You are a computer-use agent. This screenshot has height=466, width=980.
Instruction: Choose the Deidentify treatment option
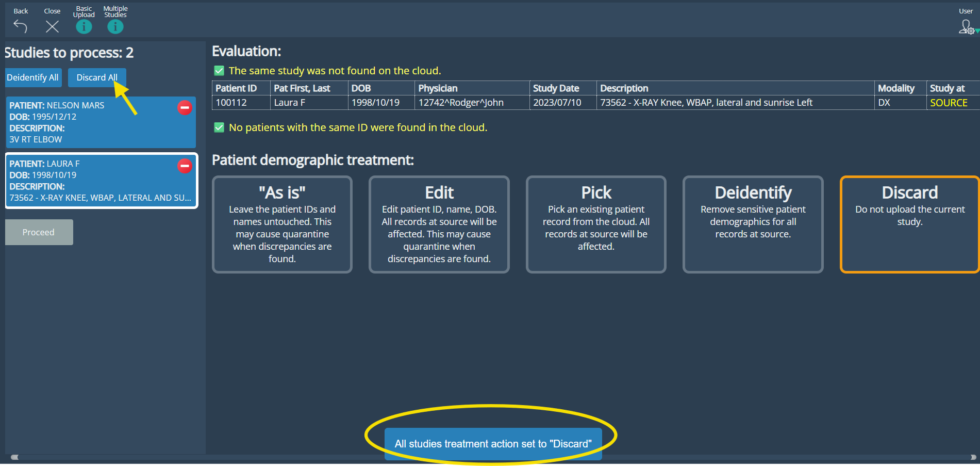(753, 224)
